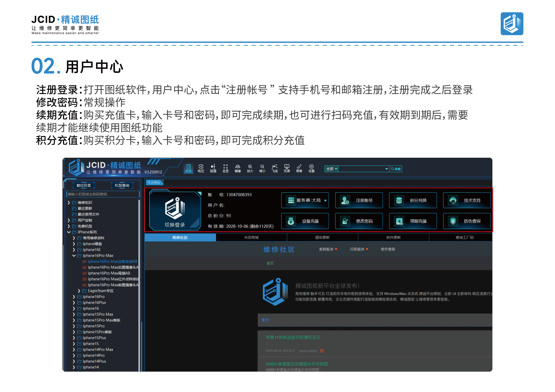
Task: Select the 电压 voltage tool
Action: (201, 168)
